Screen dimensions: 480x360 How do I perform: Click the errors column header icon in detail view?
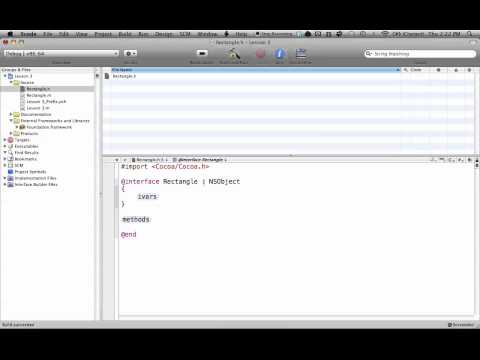438,70
